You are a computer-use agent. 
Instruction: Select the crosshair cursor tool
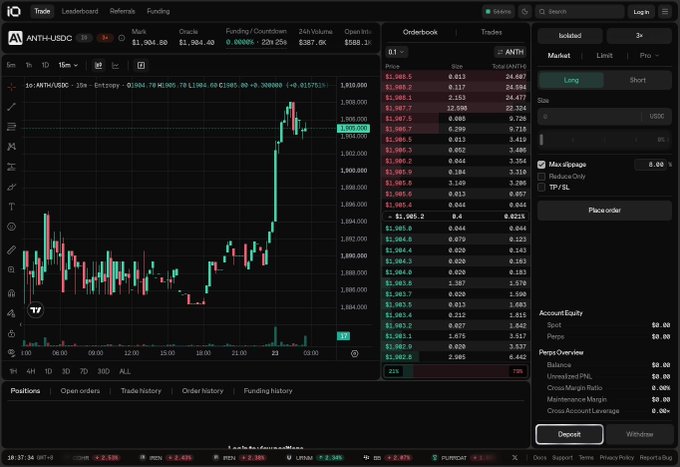[x=12, y=87]
